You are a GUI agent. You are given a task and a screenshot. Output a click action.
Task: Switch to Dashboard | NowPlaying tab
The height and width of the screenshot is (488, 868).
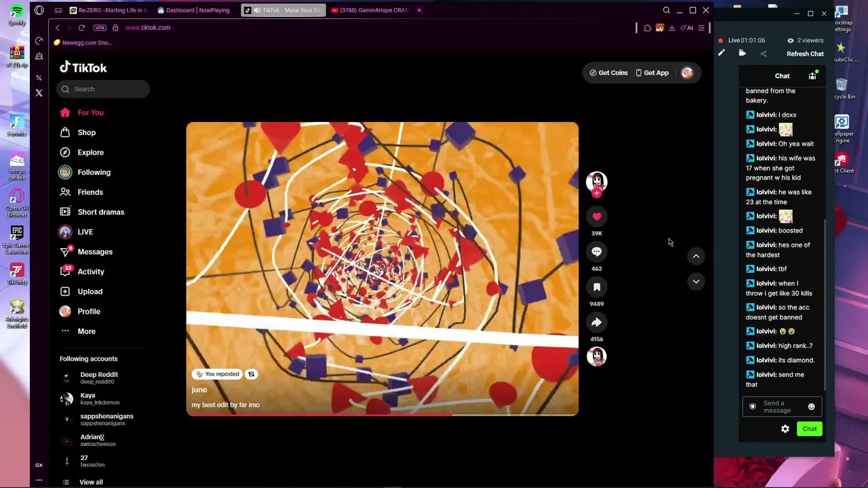(x=195, y=10)
